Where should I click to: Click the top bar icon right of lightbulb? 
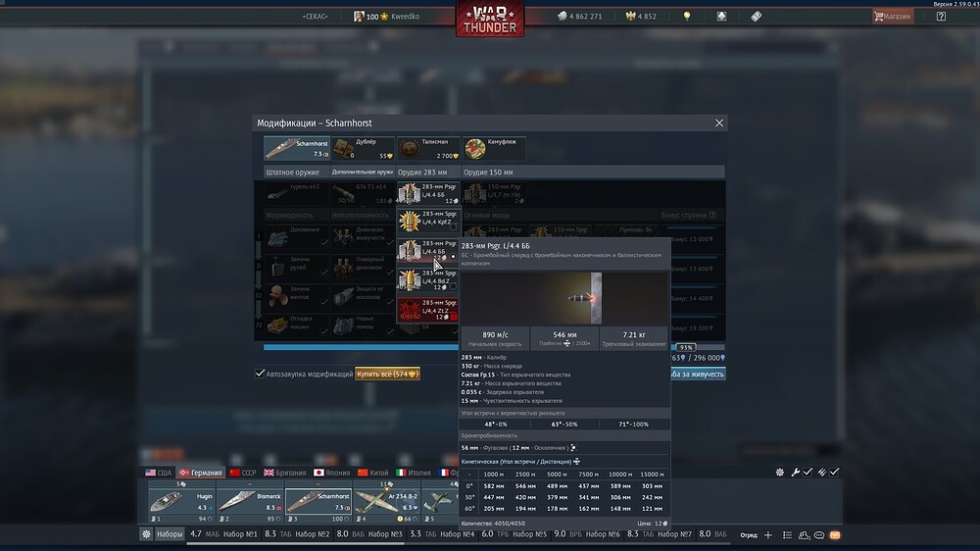click(x=721, y=17)
